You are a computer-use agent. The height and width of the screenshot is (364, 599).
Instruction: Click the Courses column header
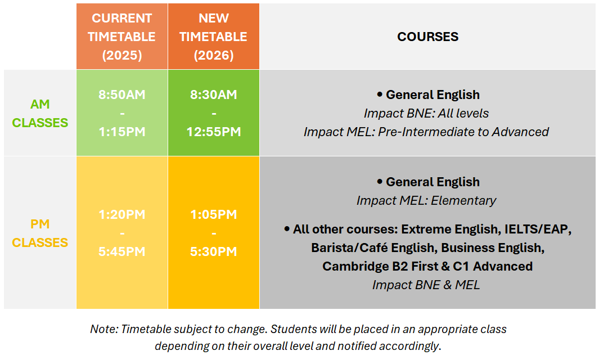click(427, 37)
